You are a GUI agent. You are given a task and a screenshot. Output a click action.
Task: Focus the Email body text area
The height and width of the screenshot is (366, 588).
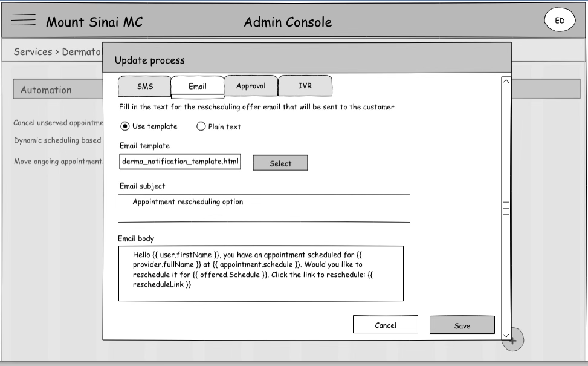pyautogui.click(x=261, y=273)
